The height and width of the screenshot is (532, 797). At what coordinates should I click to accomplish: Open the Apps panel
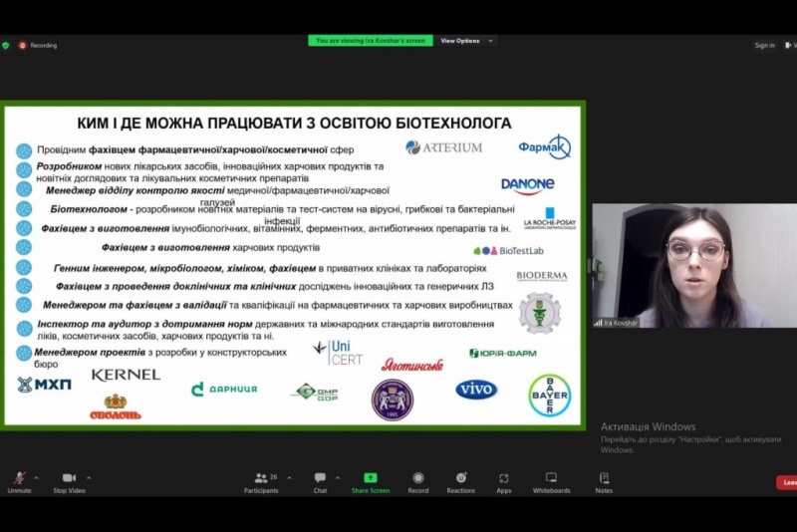pos(504,482)
